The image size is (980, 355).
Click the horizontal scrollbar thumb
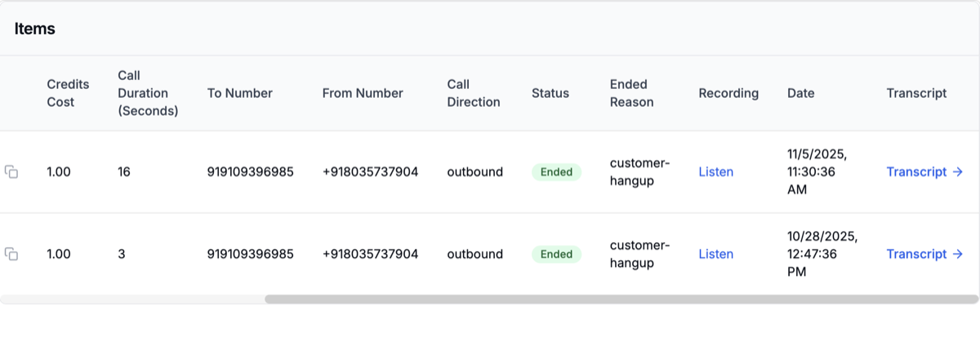pos(621,300)
